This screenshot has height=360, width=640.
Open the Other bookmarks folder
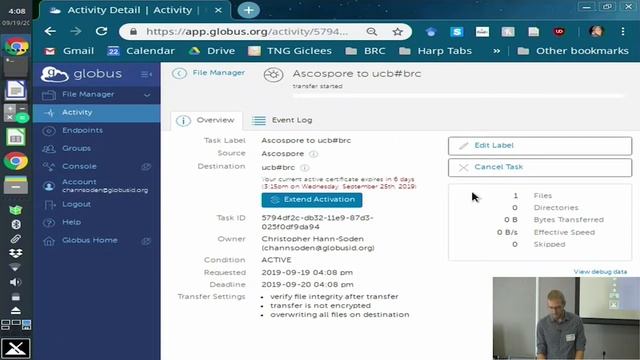click(573, 51)
